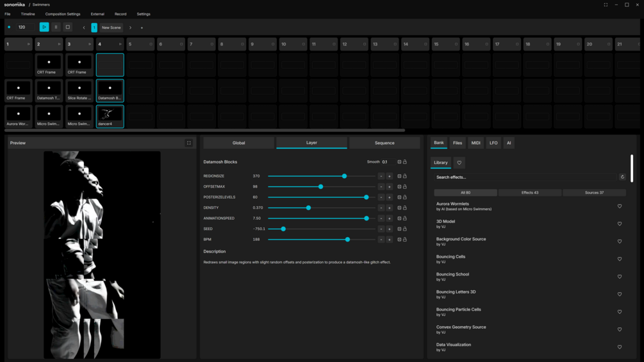Lock the REGIONSIZE parameter
The height and width of the screenshot is (362, 644).
tap(404, 176)
